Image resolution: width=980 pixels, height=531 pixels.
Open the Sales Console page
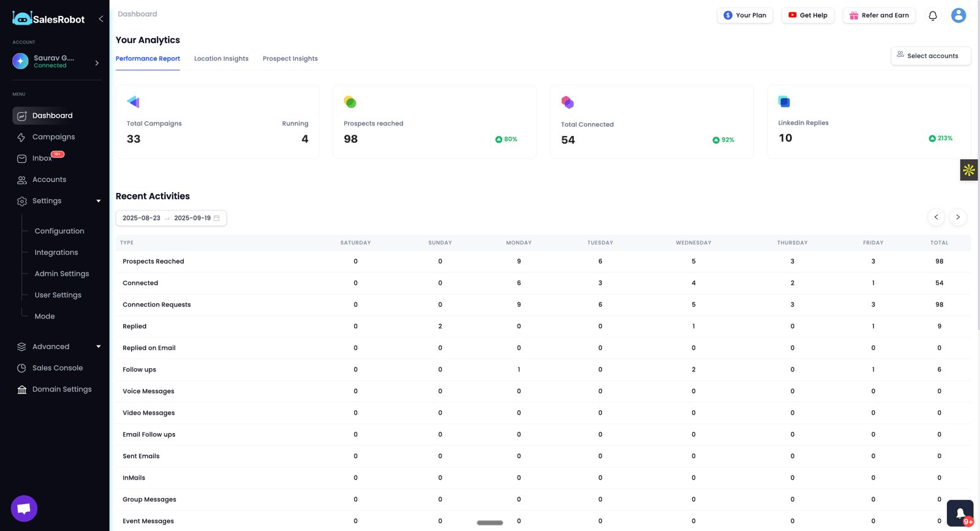click(x=57, y=368)
